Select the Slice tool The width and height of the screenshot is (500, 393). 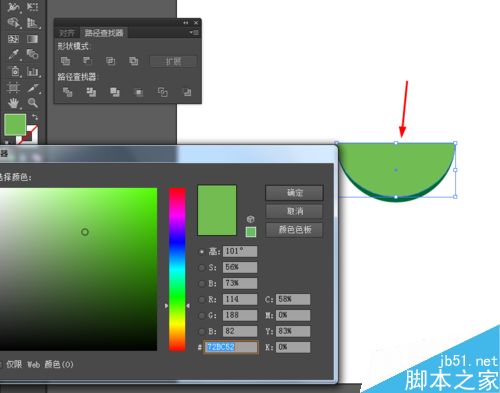point(32,88)
